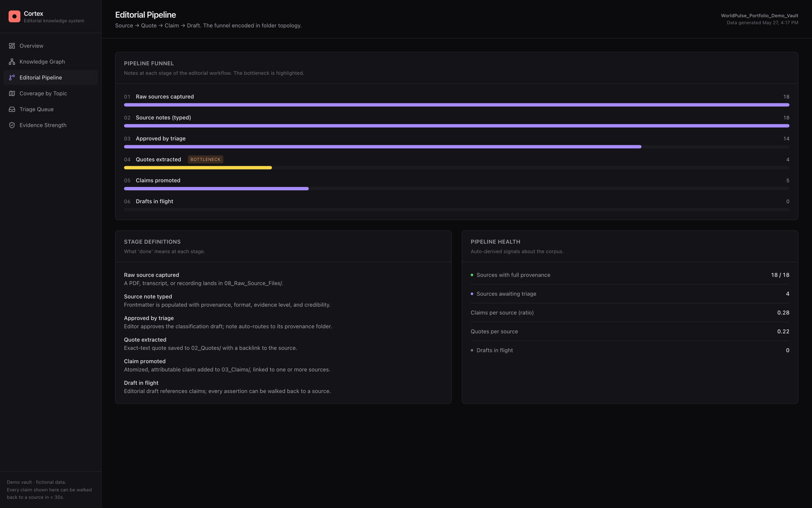Click the "Claim promoted" stage definition title
812x508 pixels.
145,362
